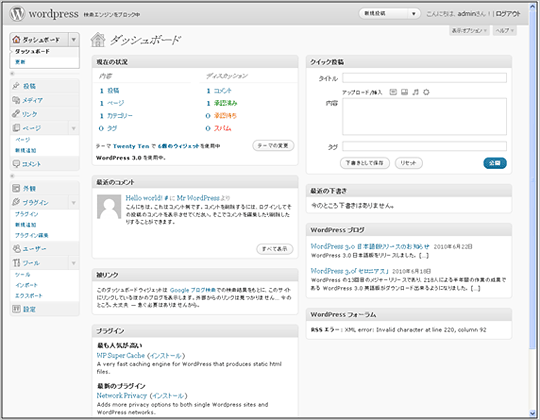The height and width of the screenshot is (420, 540).
Task: Click 'Invalid character at line 220' error text
Action: point(414,330)
